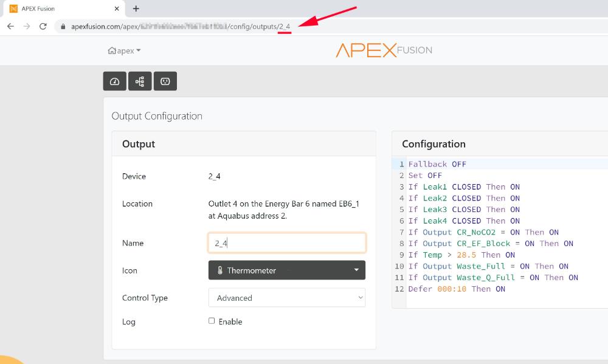Click the module tree icon button
This screenshot has width=608, height=364.
140,81
